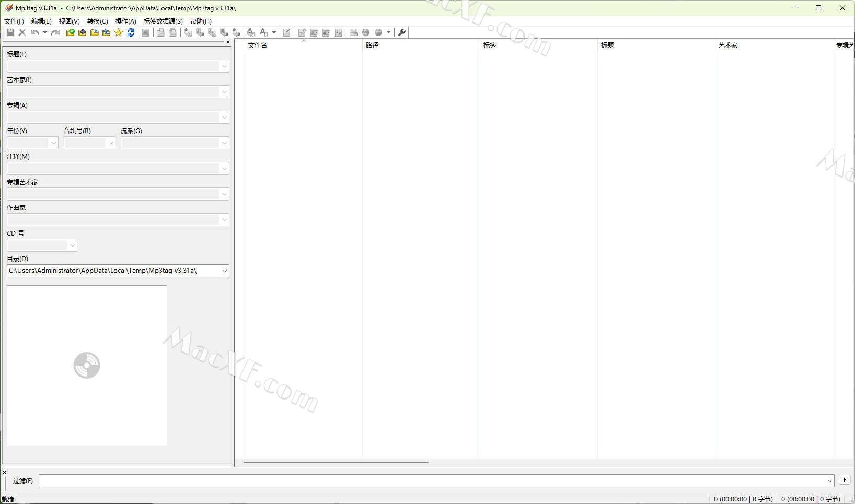Click the Undo arrow icon
Image resolution: width=855 pixels, height=504 pixels.
tap(34, 32)
